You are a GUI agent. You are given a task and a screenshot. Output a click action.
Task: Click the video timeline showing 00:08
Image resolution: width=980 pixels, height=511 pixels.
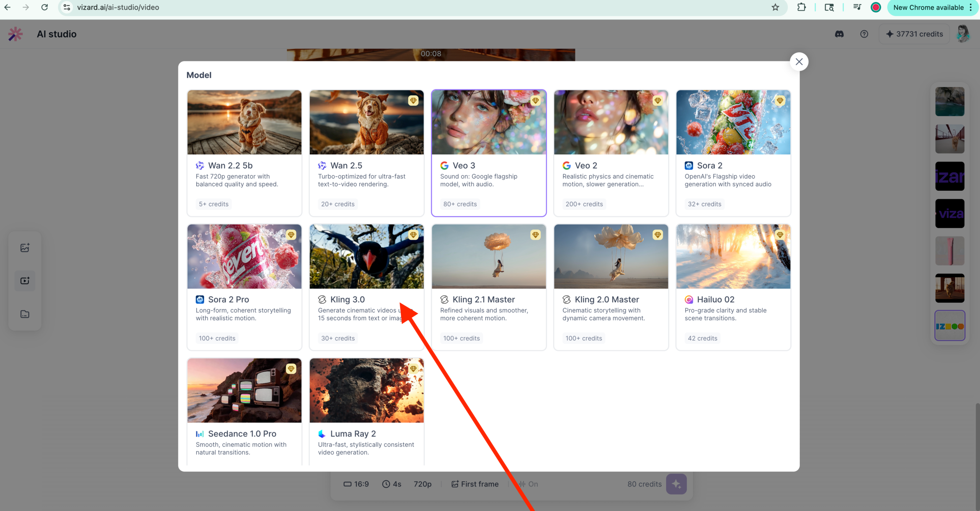coord(431,54)
